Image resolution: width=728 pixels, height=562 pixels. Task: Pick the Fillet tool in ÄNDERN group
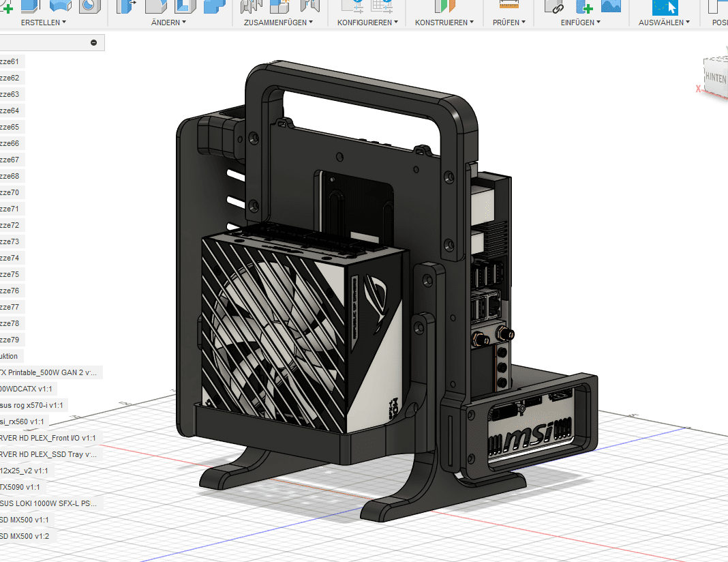[155, 5]
